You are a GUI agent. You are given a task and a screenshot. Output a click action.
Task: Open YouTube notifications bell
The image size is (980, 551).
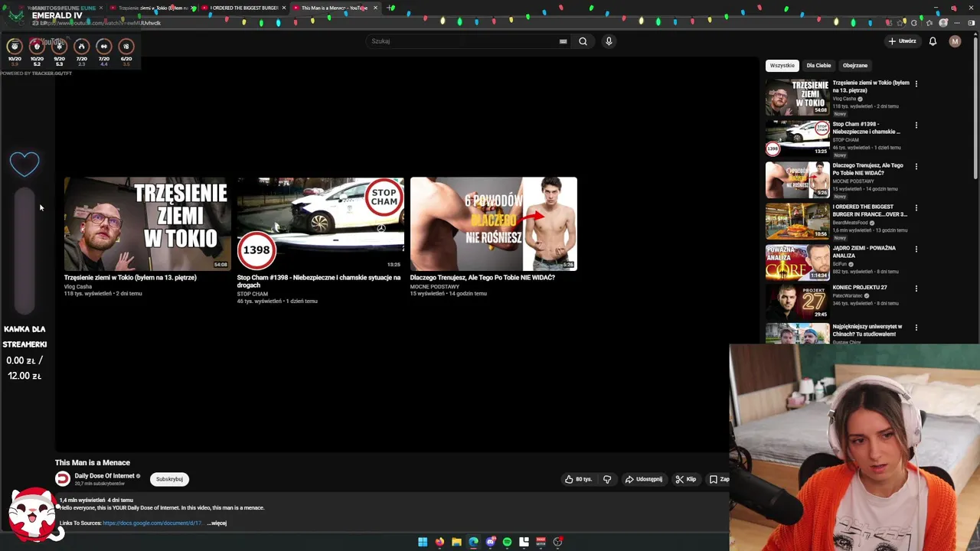[933, 41]
